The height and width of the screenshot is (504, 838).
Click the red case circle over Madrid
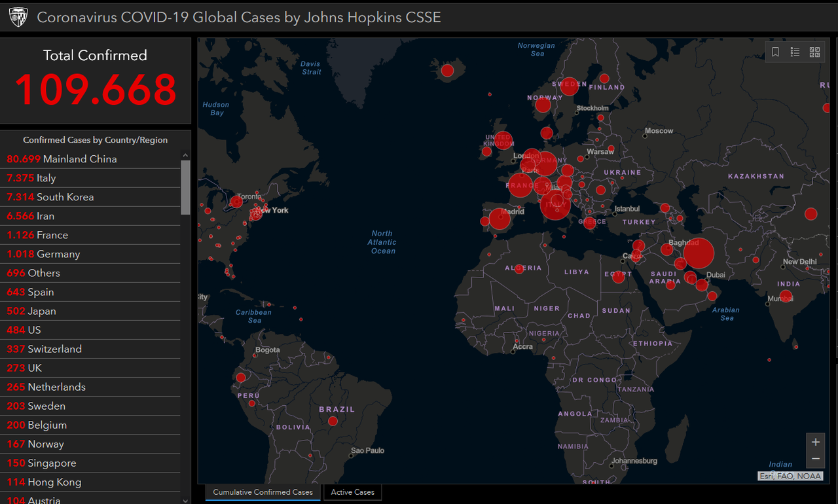click(x=500, y=219)
